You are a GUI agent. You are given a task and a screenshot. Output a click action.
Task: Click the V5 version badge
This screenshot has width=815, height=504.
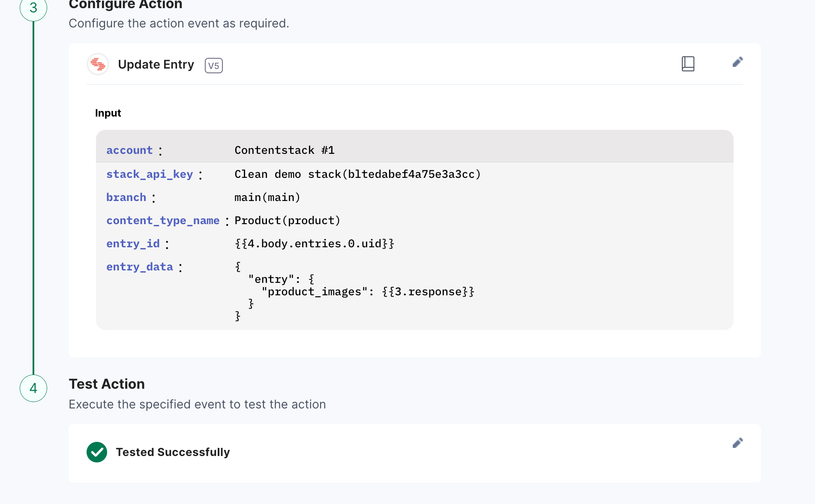pyautogui.click(x=214, y=66)
